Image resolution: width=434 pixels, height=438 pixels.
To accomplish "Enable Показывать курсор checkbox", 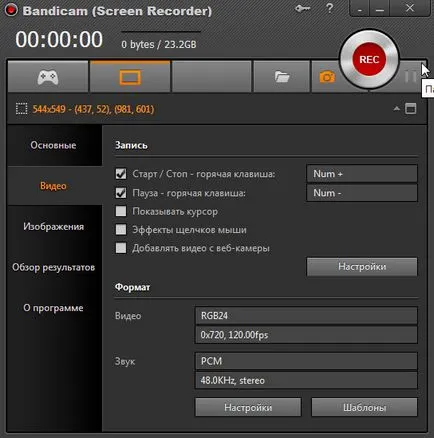I will coord(121,211).
